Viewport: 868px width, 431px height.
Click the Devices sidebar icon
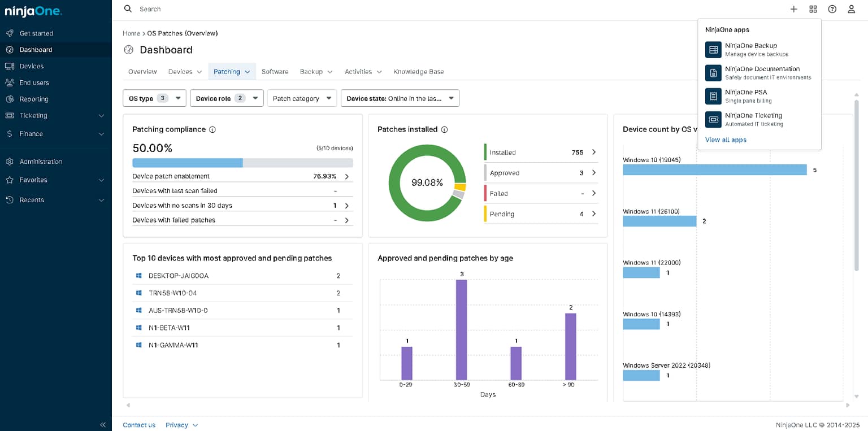click(x=10, y=66)
